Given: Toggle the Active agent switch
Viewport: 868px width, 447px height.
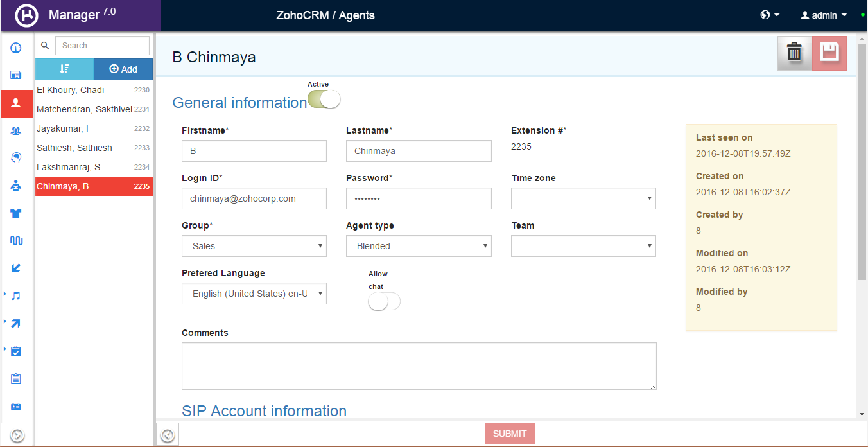Looking at the screenshot, I should (324, 100).
